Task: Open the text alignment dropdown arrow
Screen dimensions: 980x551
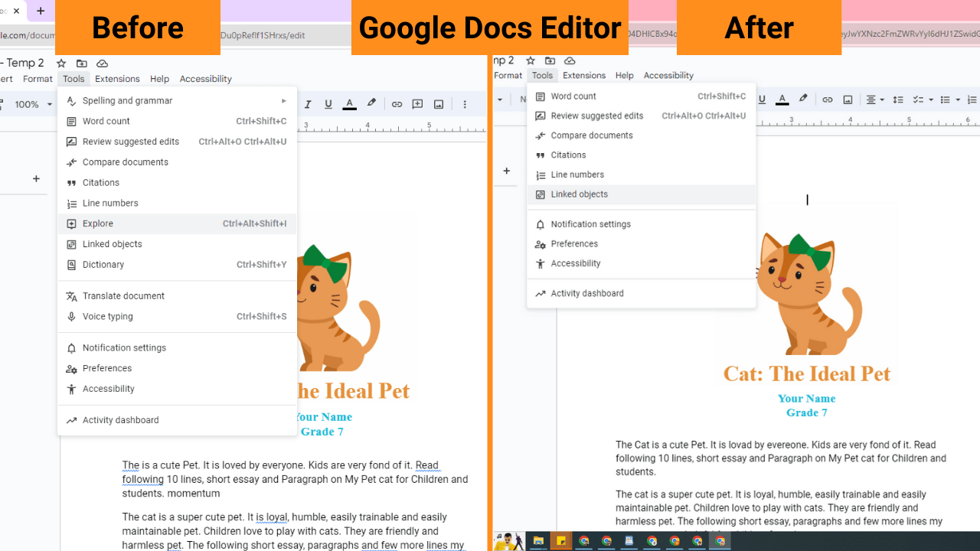Action: click(883, 99)
